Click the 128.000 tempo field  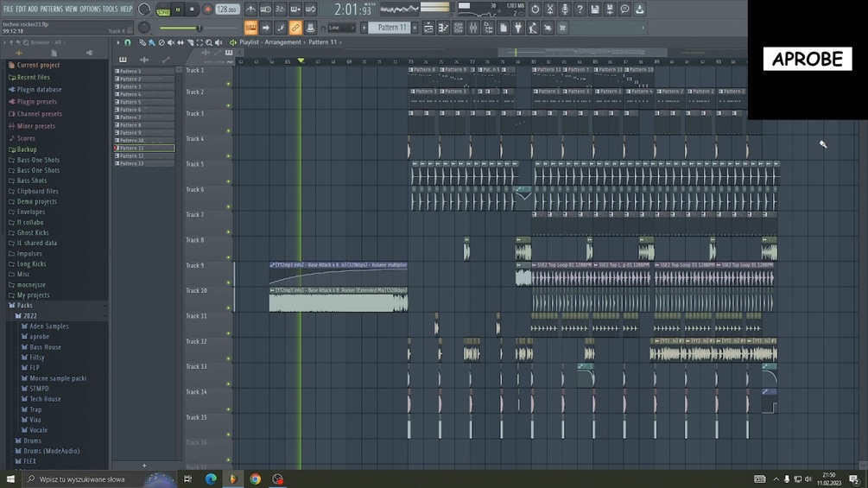point(227,10)
